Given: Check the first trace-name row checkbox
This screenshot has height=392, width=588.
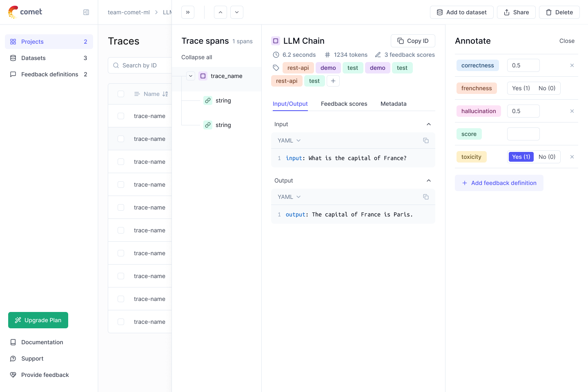Looking at the screenshot, I should 121,116.
